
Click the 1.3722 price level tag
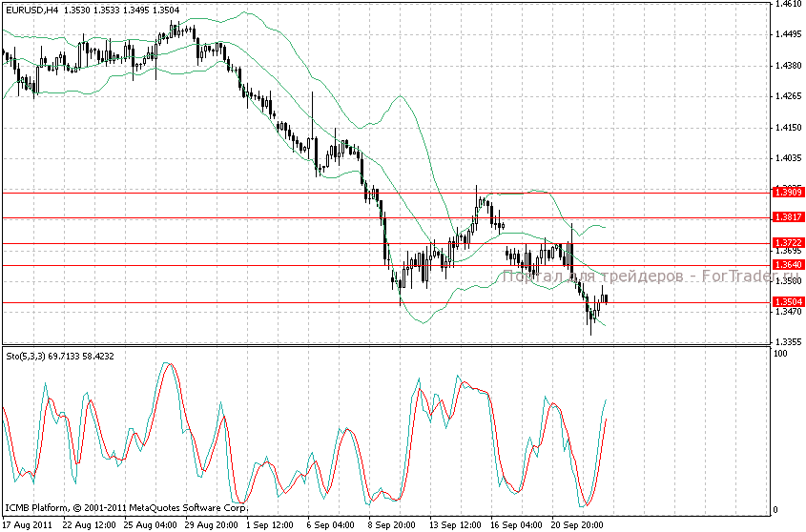(787, 243)
